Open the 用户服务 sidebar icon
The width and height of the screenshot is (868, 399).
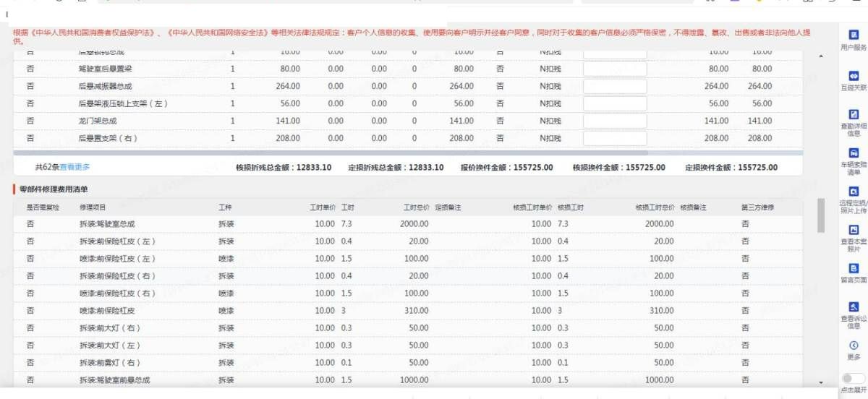coord(854,35)
